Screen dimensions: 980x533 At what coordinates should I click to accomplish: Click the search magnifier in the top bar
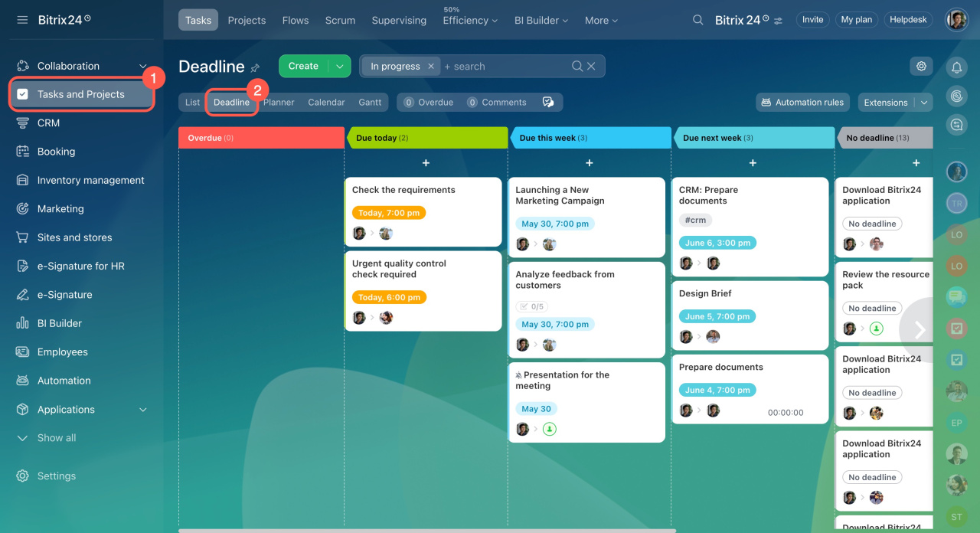[698, 20]
